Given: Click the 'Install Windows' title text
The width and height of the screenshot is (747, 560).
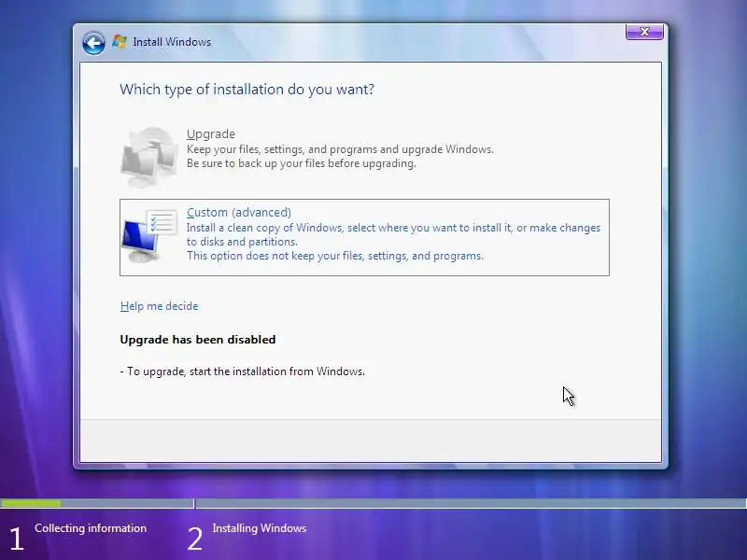Looking at the screenshot, I should tap(172, 42).
